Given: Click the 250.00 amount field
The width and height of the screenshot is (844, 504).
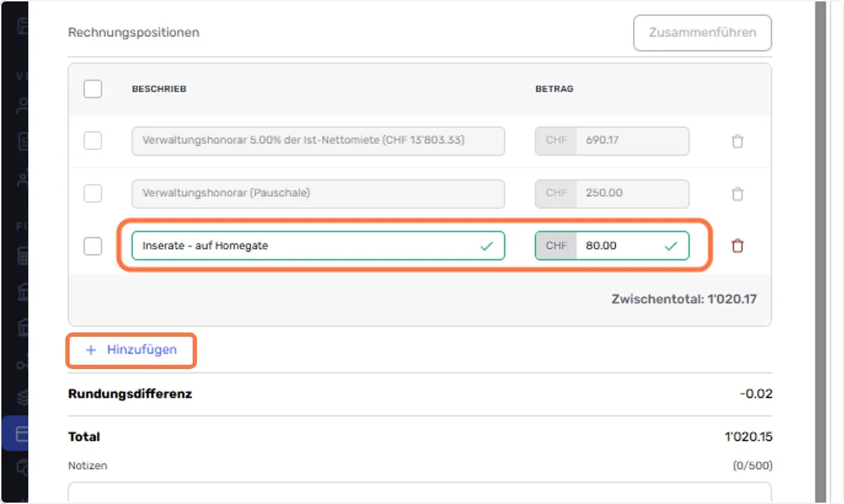Looking at the screenshot, I should (612, 193).
